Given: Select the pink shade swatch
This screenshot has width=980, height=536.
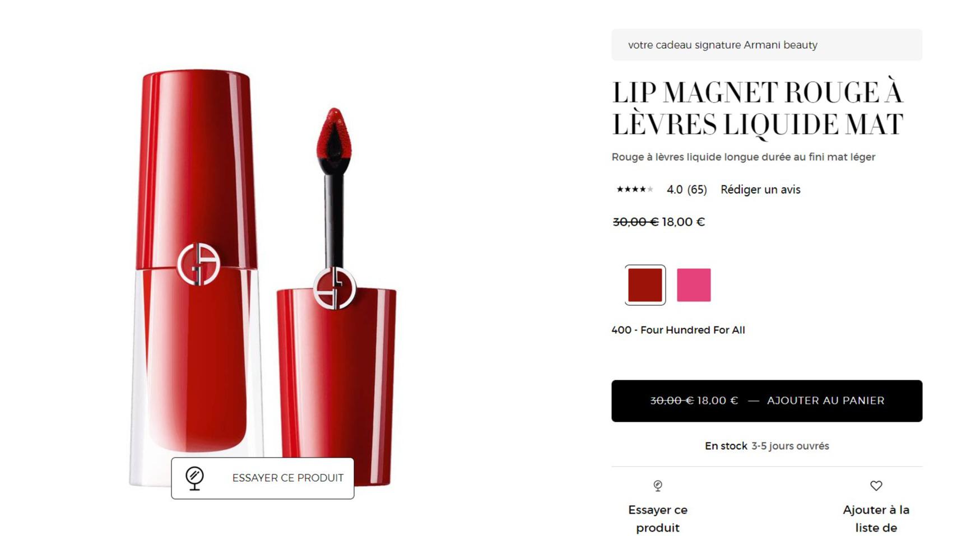Looking at the screenshot, I should [694, 285].
